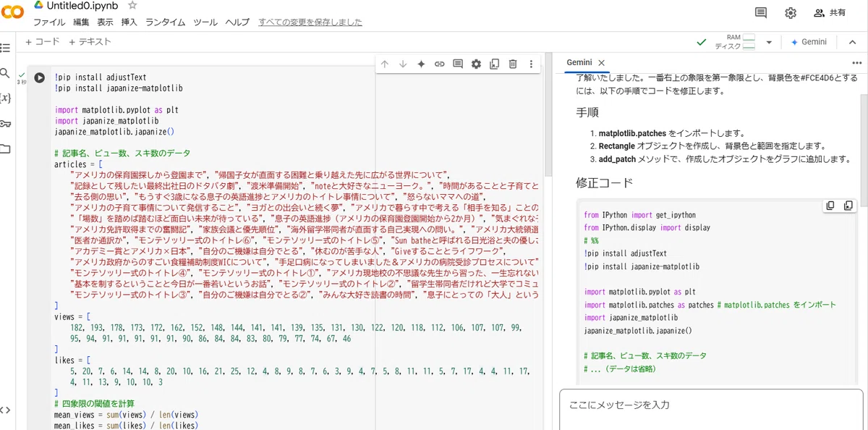Open the secrets key panel
The height and width of the screenshot is (430, 868).
click(6, 124)
